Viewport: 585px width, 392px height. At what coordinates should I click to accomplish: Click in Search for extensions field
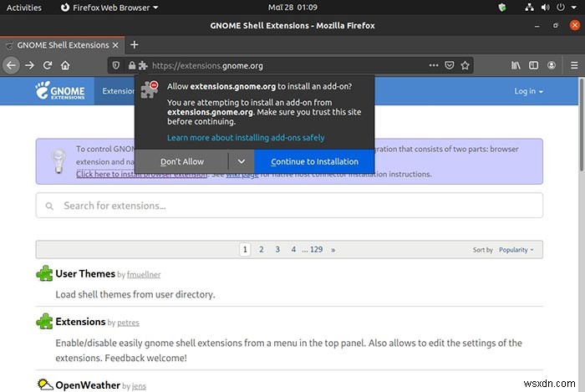click(x=289, y=206)
